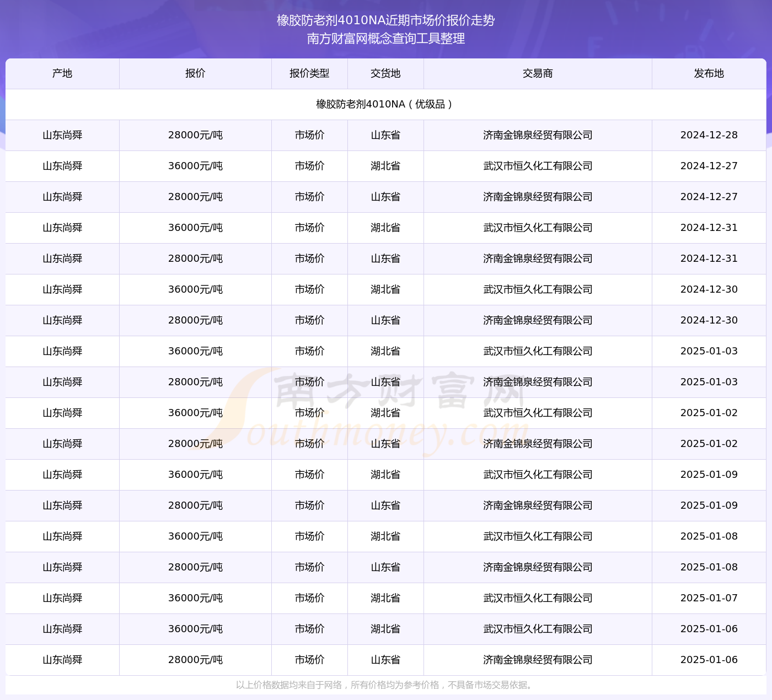Click 武汉市恒久化工有限公司 dated 2025-01-06
The height and width of the screenshot is (700, 772).
(538, 629)
